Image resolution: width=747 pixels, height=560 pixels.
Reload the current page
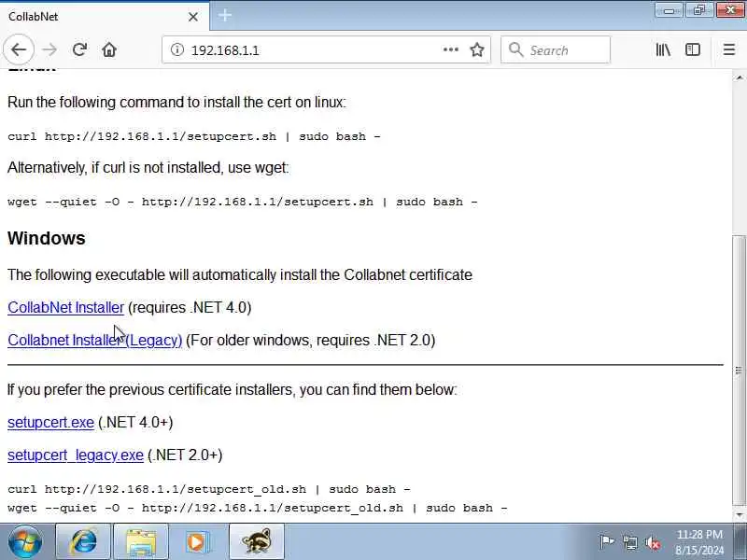pos(79,49)
